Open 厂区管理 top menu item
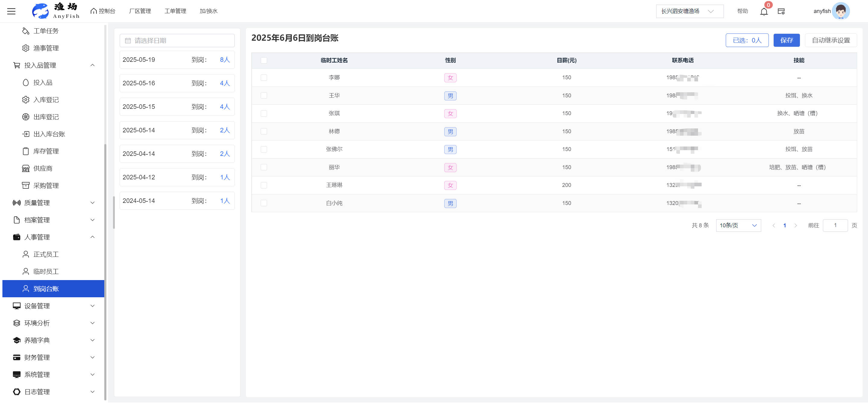 coord(140,11)
